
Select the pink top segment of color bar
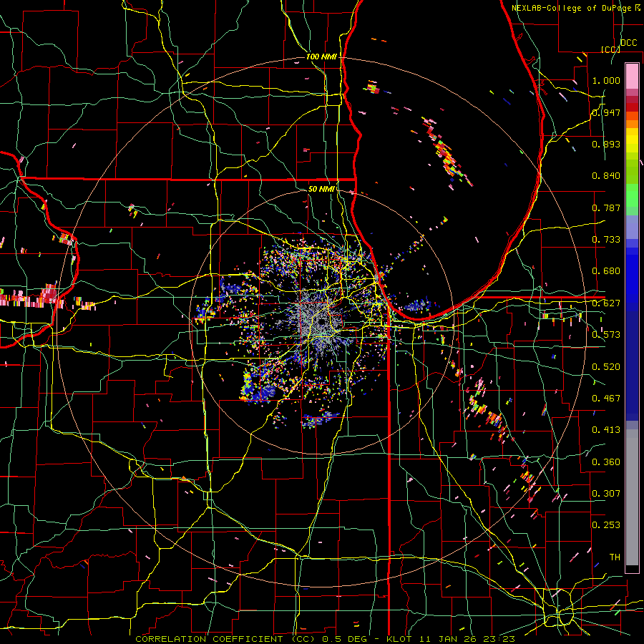pyautogui.click(x=632, y=76)
